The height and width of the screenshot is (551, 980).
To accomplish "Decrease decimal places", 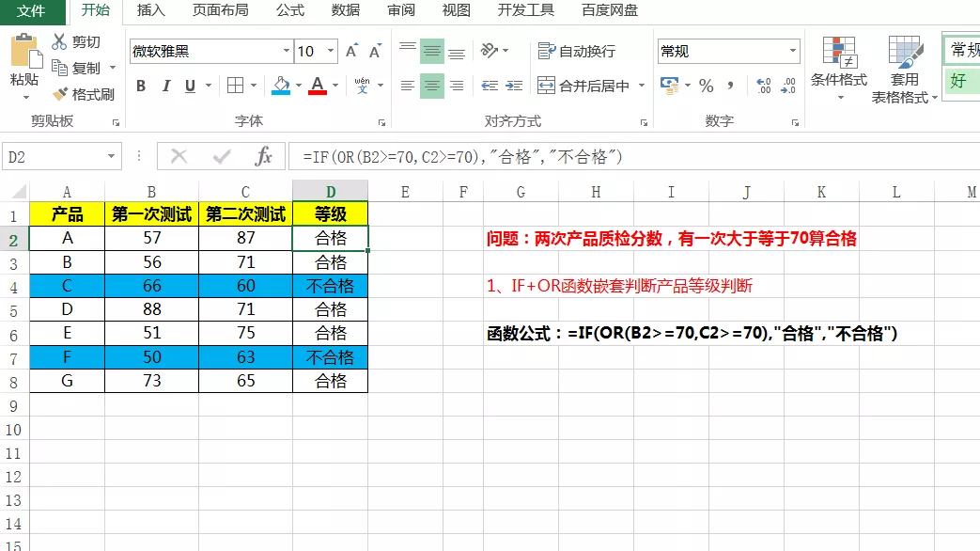I will coord(788,86).
